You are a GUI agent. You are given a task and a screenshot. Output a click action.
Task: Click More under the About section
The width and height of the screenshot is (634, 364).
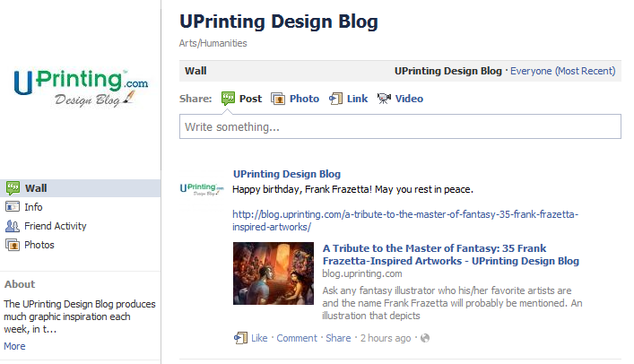(x=14, y=346)
